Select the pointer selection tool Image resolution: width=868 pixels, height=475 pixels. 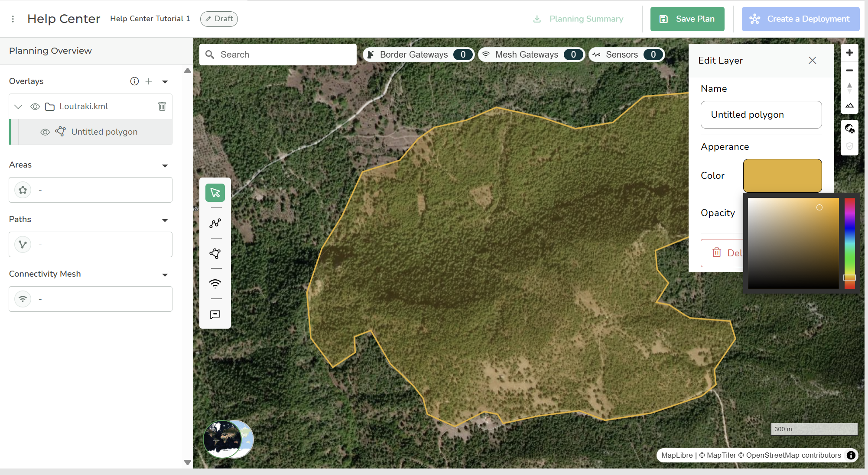(x=215, y=193)
